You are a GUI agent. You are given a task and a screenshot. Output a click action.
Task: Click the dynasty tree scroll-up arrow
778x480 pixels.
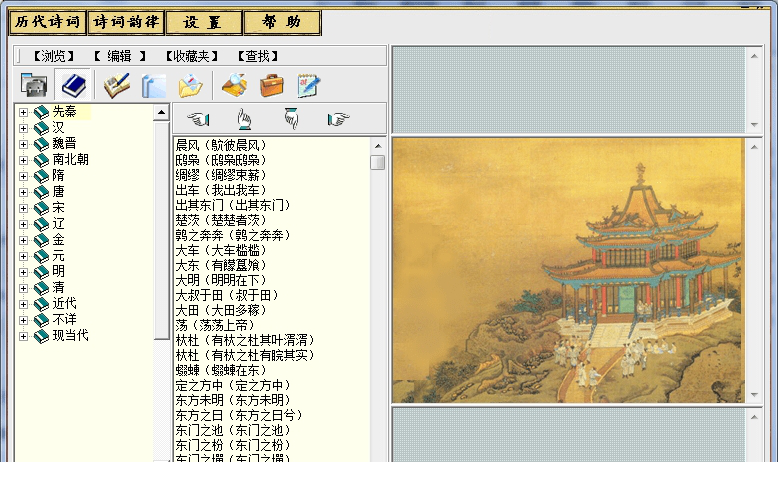tap(161, 113)
